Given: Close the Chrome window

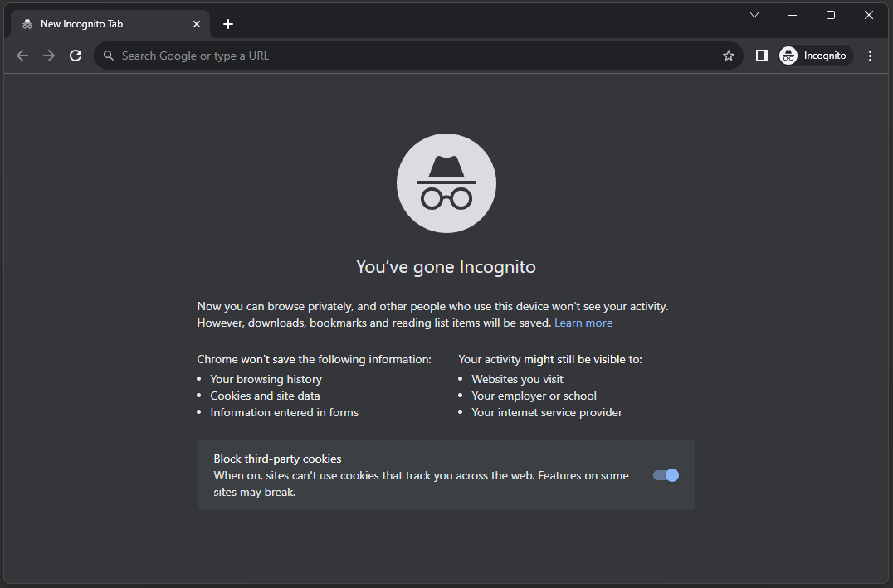Looking at the screenshot, I should (869, 15).
